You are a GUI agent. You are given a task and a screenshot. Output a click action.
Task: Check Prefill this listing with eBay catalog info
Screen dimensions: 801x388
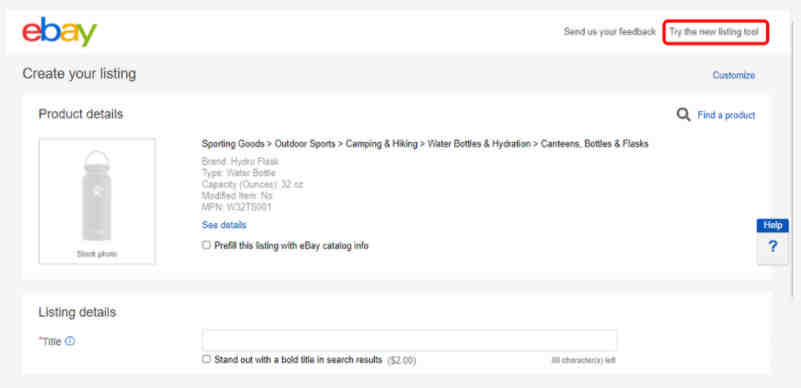(x=206, y=245)
